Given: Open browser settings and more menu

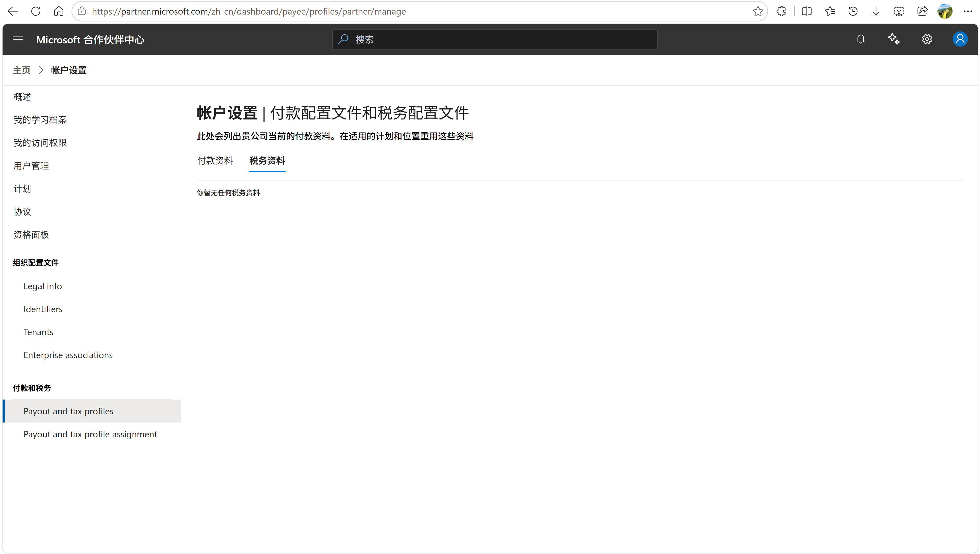Looking at the screenshot, I should click(x=967, y=11).
